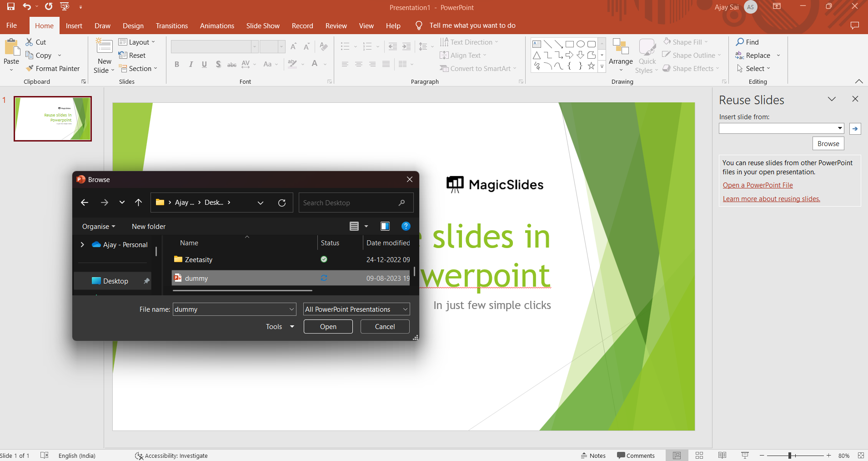
Task: Open the Slide Show ribbon tab
Action: point(263,26)
